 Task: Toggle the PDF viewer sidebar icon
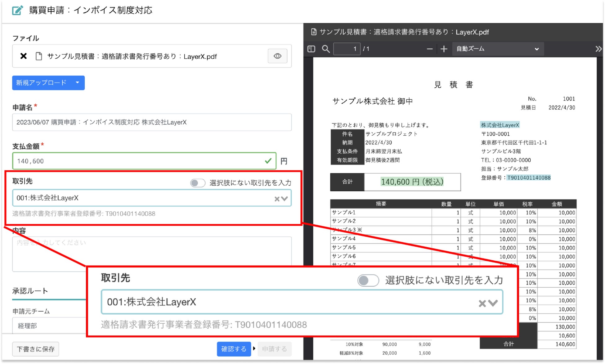(x=311, y=49)
